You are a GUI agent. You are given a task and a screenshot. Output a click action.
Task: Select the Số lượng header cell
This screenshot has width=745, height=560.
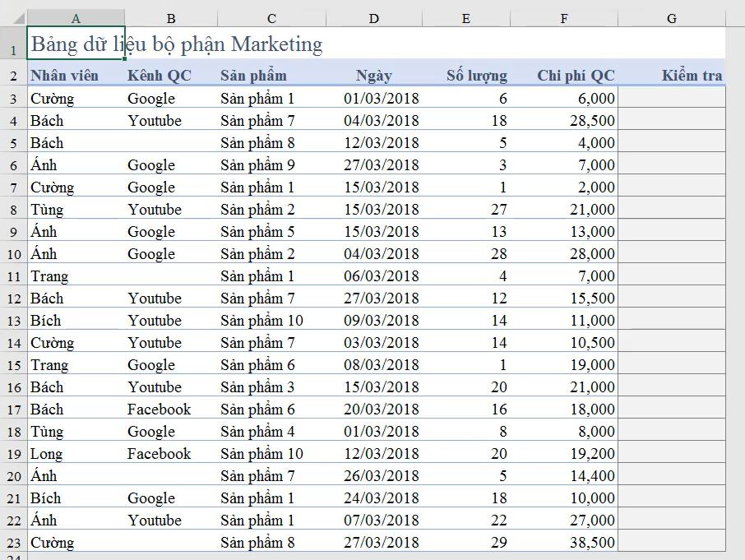(x=477, y=75)
